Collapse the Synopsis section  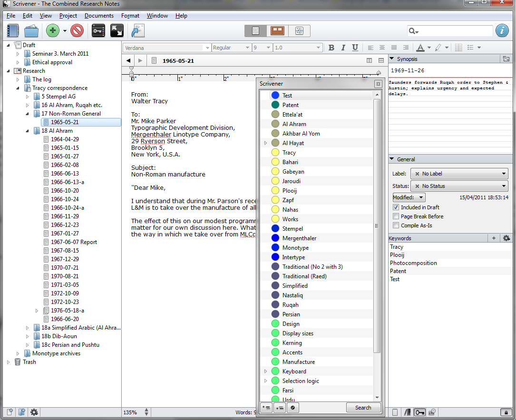(391, 59)
